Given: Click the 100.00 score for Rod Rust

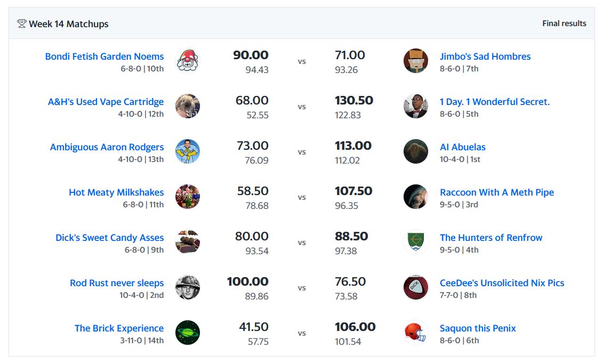Looking at the screenshot, I should [x=247, y=281].
